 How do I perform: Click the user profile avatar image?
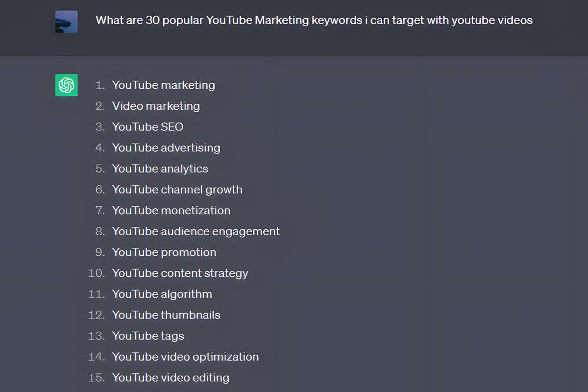tap(66, 22)
